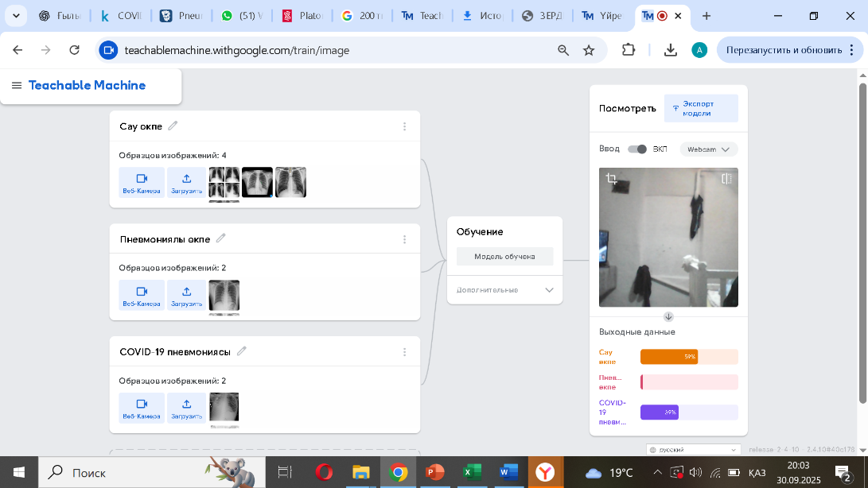Switch to the Google 200 tab
Viewport: 868px width, 488px height.
363,16
